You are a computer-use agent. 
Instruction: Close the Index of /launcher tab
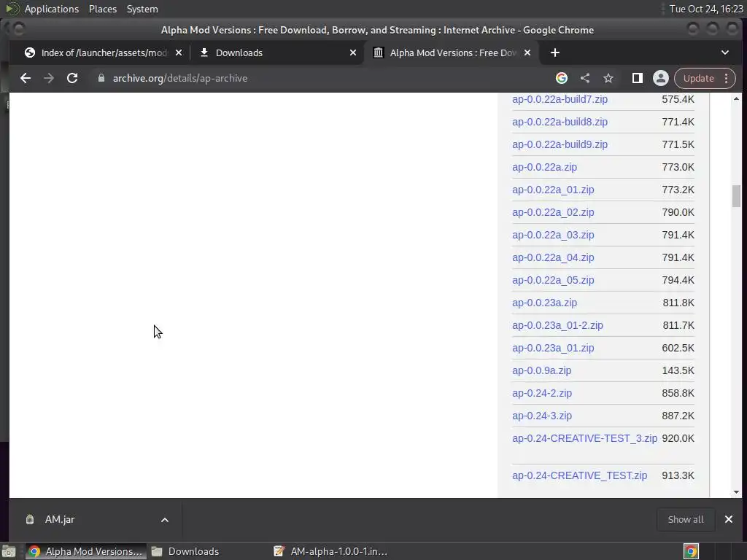179,52
